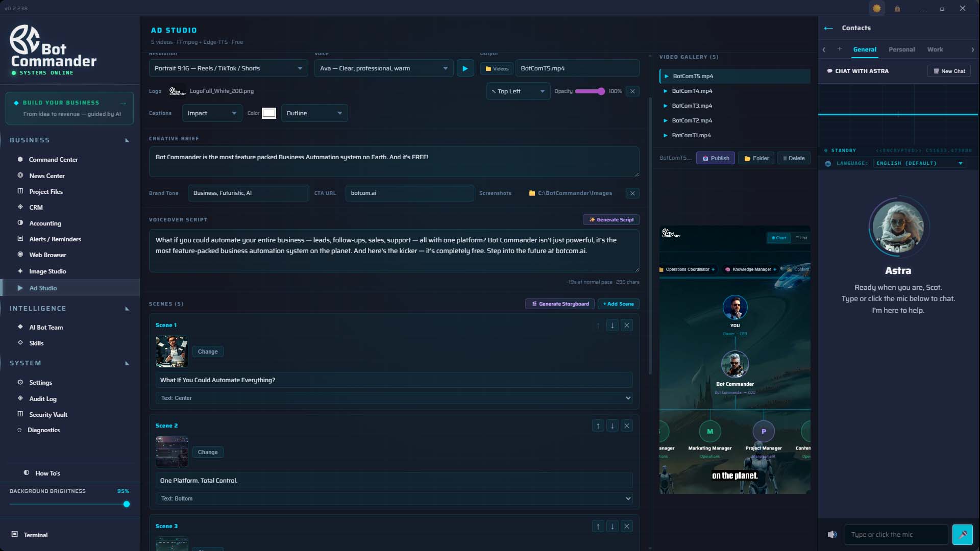980x551 pixels.
Task: Go to CRM module
Action: click(x=36, y=208)
